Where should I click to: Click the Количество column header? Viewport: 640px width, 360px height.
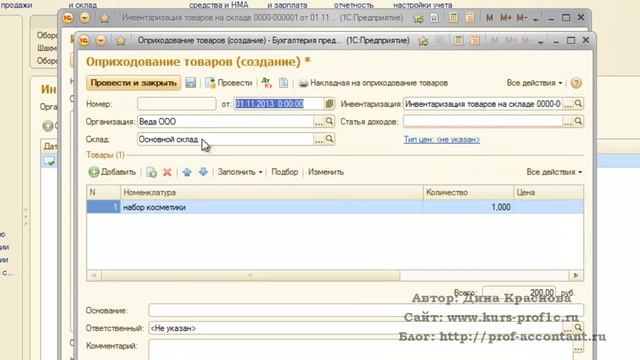point(468,192)
